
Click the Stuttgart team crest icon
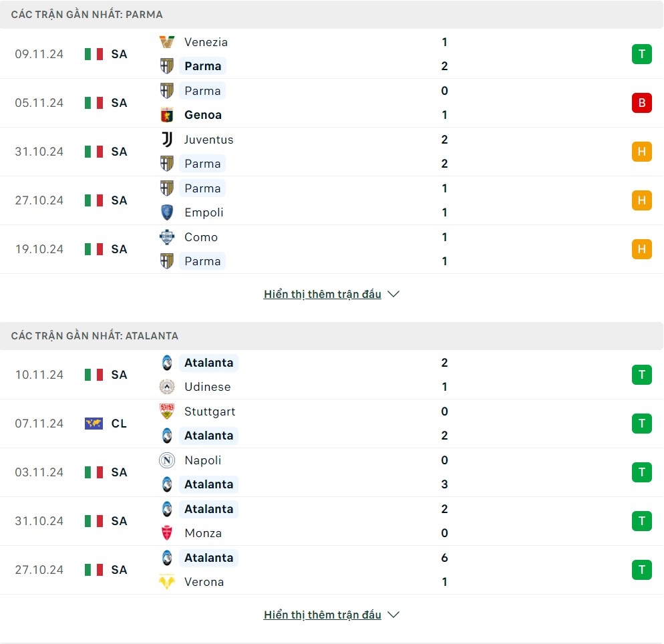[x=167, y=412]
